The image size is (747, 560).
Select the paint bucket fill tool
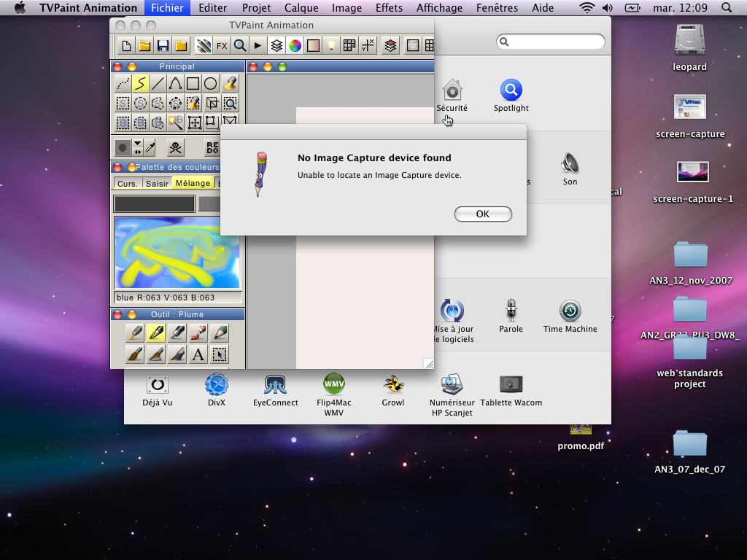tap(230, 84)
